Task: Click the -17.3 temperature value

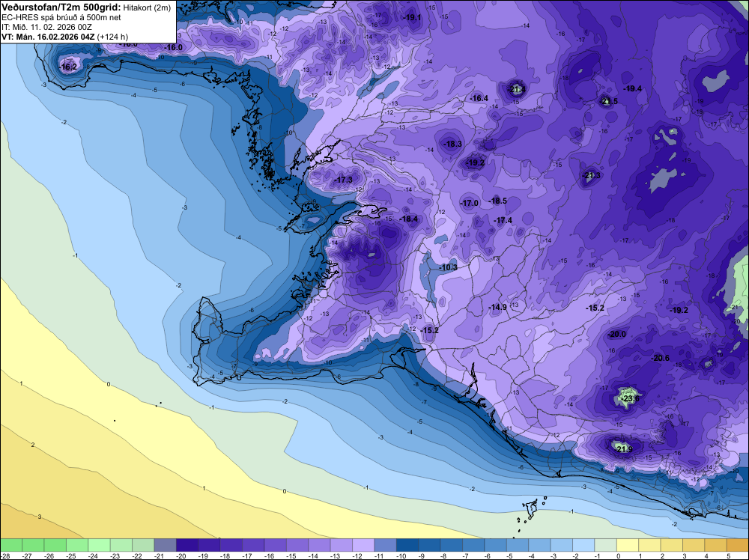Action: pos(344,180)
